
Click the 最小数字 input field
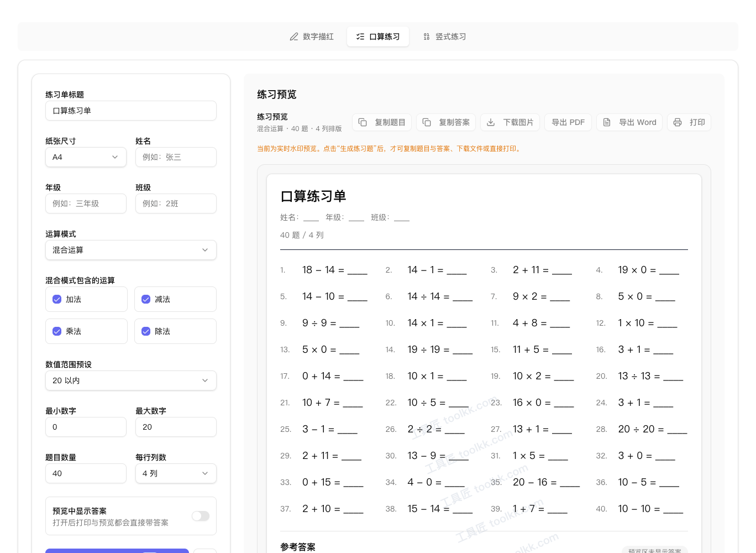tap(86, 427)
